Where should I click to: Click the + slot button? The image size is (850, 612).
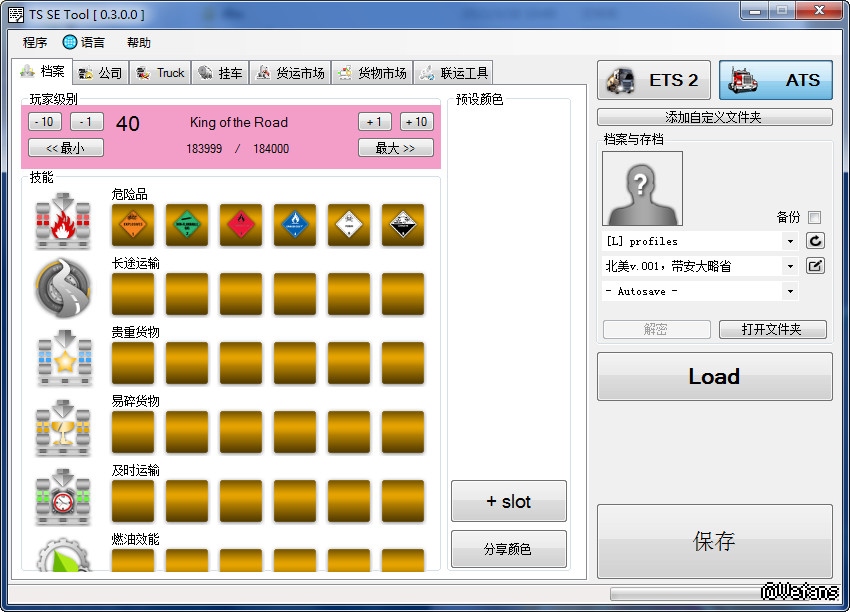508,501
